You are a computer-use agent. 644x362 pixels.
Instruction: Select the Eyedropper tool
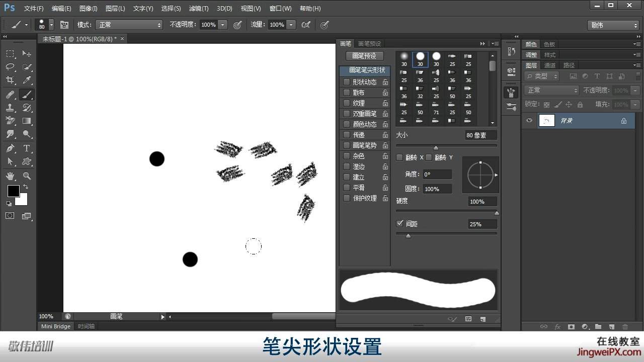27,80
